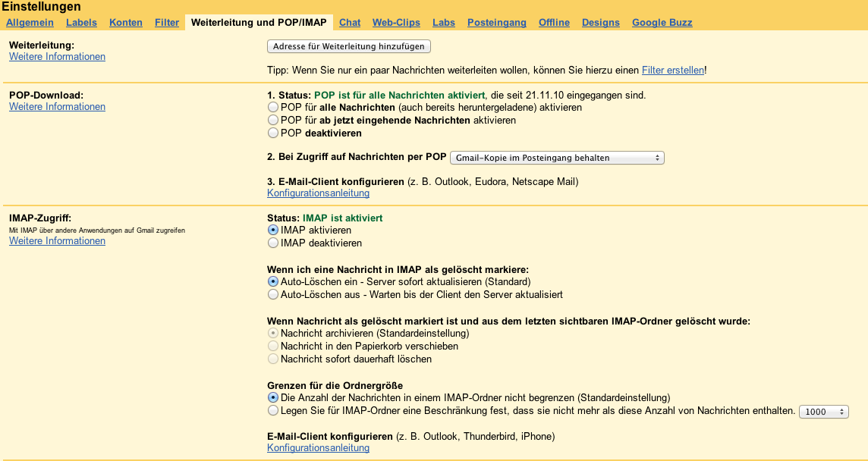Go to the Posteingang tab

(x=497, y=23)
